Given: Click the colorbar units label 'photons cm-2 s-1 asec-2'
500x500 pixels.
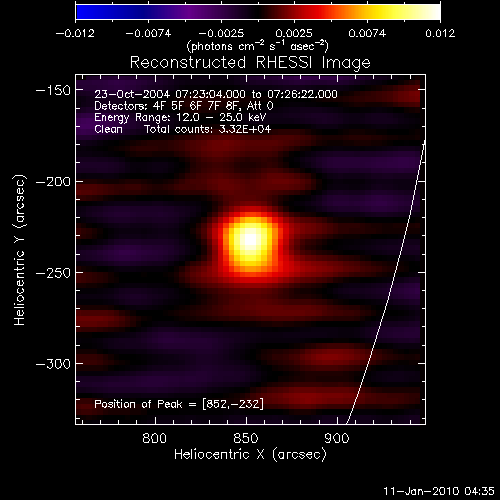Looking at the screenshot, I should point(258,46).
